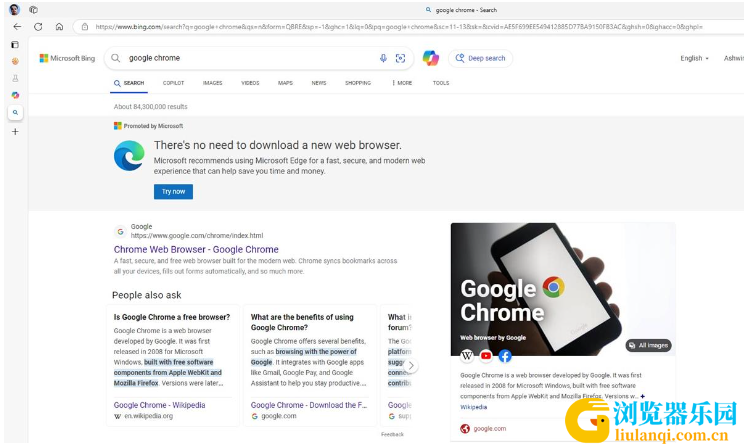
Task: Open visual search camera icon
Action: (x=400, y=58)
